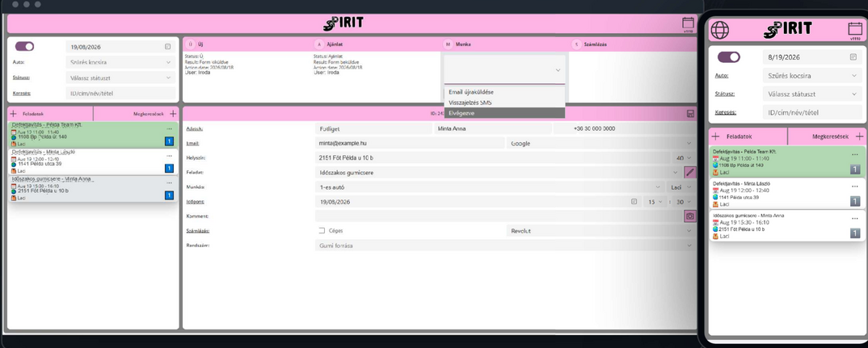Image resolution: width=868 pixels, height=348 pixels.
Task: Select desktop card Defektjavítás - Minta László
Action: coord(93,161)
